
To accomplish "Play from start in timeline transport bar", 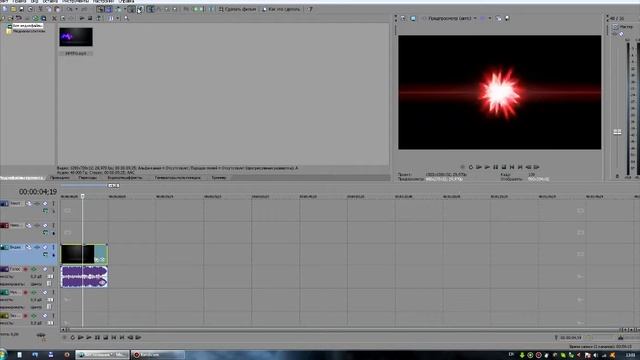I will [x=80, y=338].
